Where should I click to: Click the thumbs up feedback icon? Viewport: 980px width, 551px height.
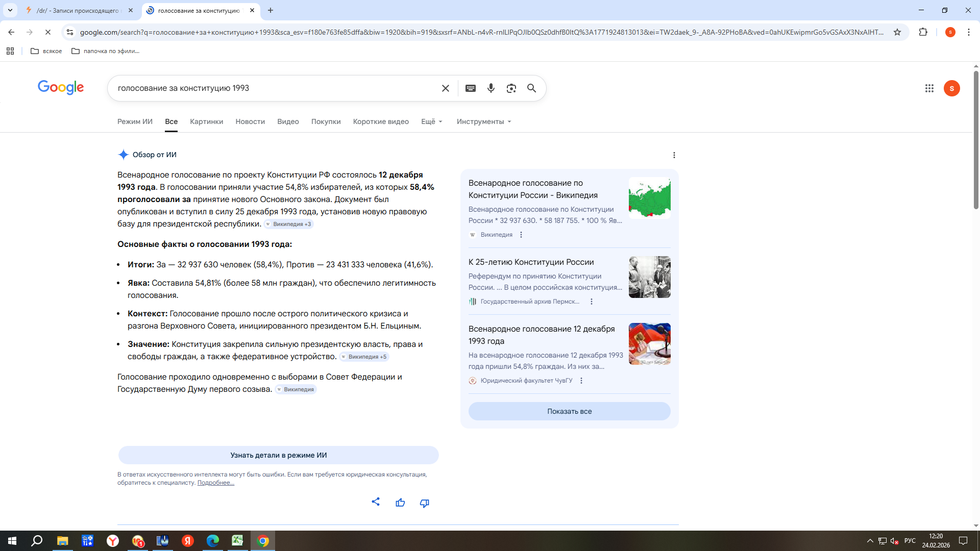click(x=400, y=503)
